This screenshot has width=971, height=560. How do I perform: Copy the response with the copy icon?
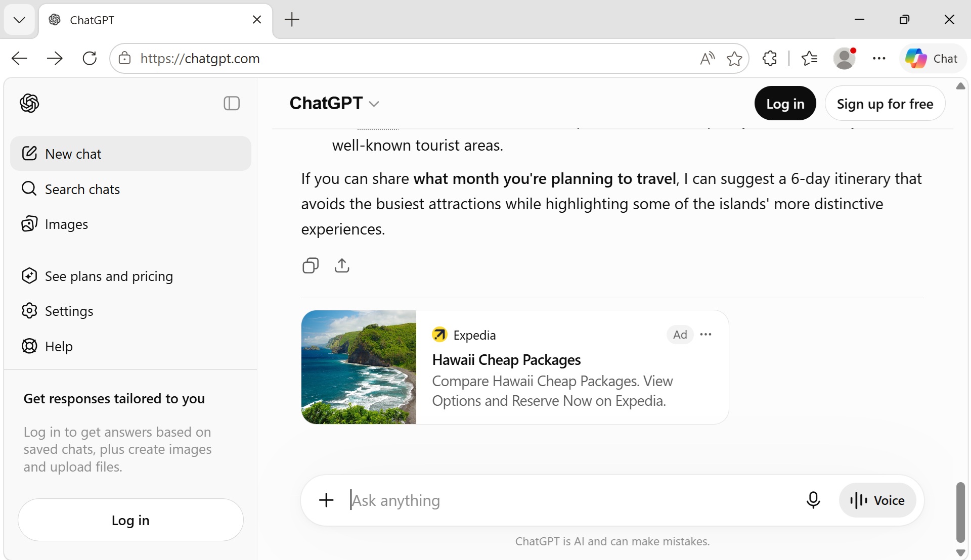click(311, 265)
